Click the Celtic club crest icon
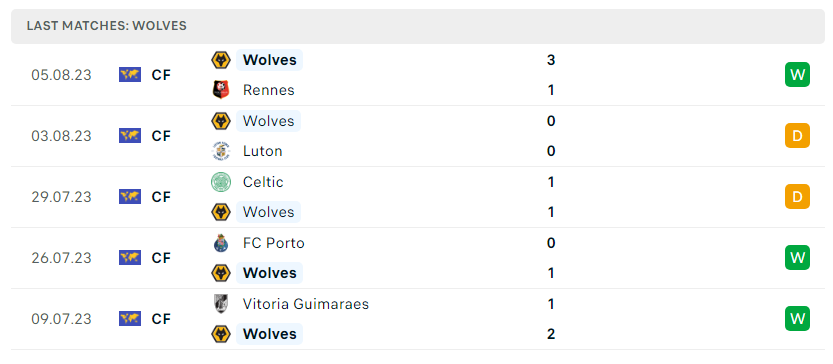Viewport: 833px width, 364px height. pyautogui.click(x=220, y=182)
